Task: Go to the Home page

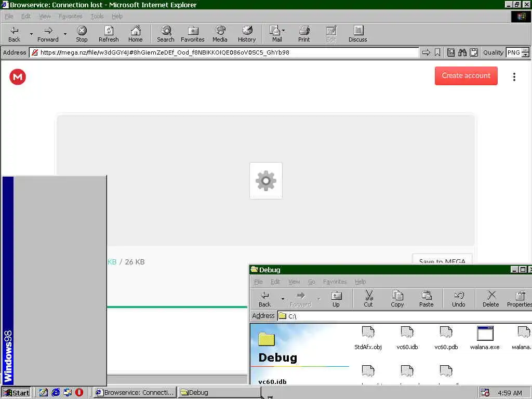Action: tap(136, 34)
